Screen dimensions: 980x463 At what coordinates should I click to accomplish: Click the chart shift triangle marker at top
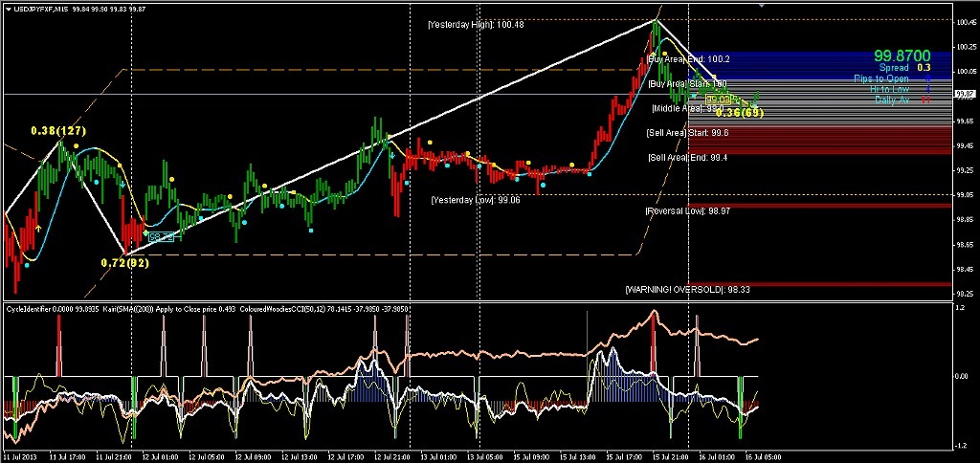click(761, 5)
